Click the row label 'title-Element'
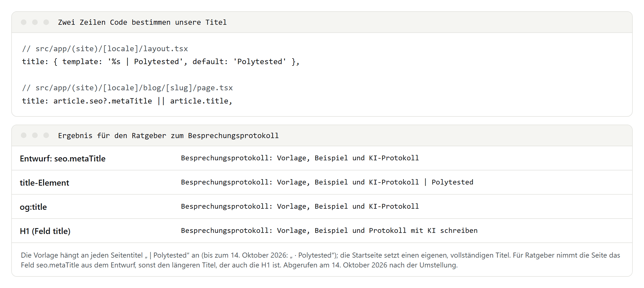This screenshot has width=644, height=288. coord(44,183)
